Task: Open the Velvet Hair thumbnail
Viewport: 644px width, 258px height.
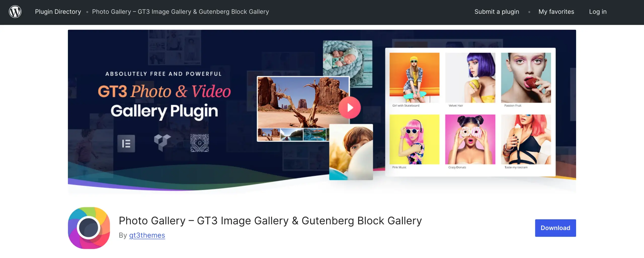Action: [x=470, y=78]
